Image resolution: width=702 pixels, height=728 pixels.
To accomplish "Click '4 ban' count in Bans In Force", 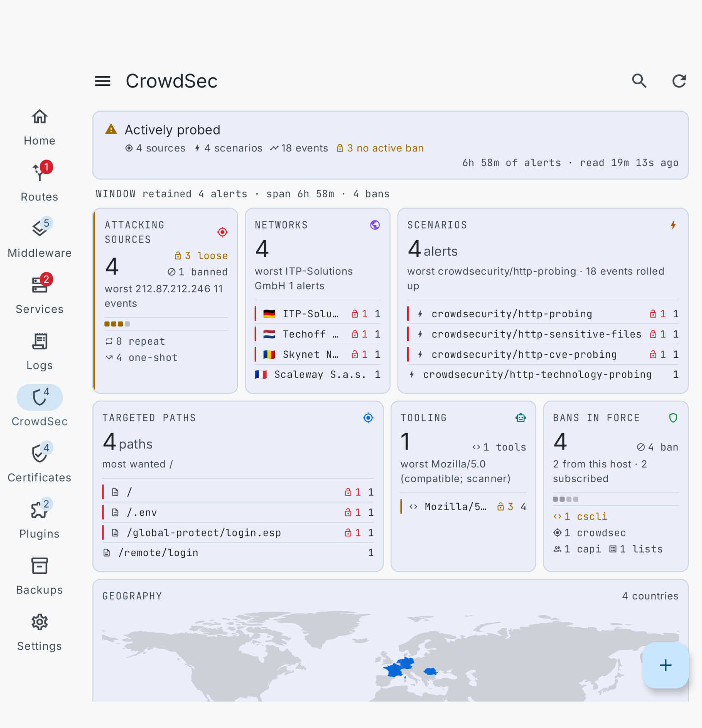I will pyautogui.click(x=658, y=447).
